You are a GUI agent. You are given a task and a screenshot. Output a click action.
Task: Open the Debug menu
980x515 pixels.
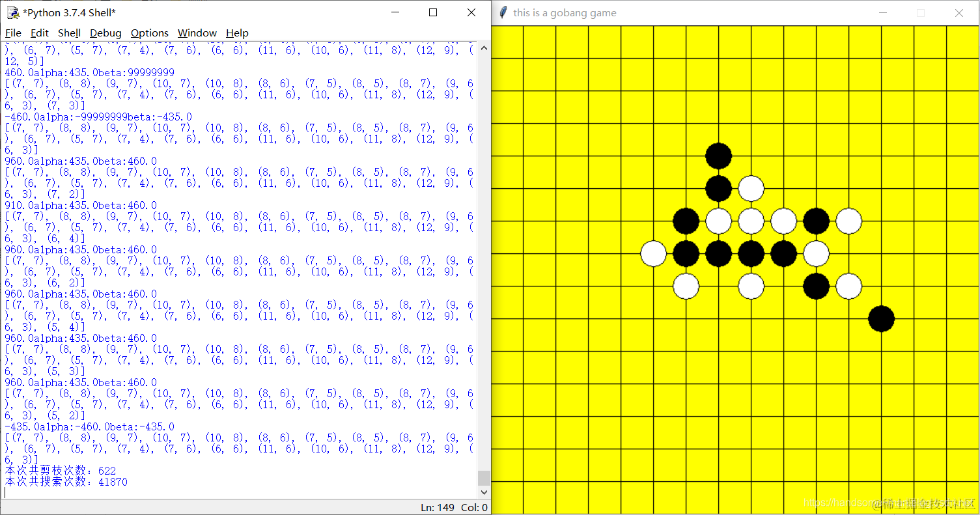[x=105, y=33]
